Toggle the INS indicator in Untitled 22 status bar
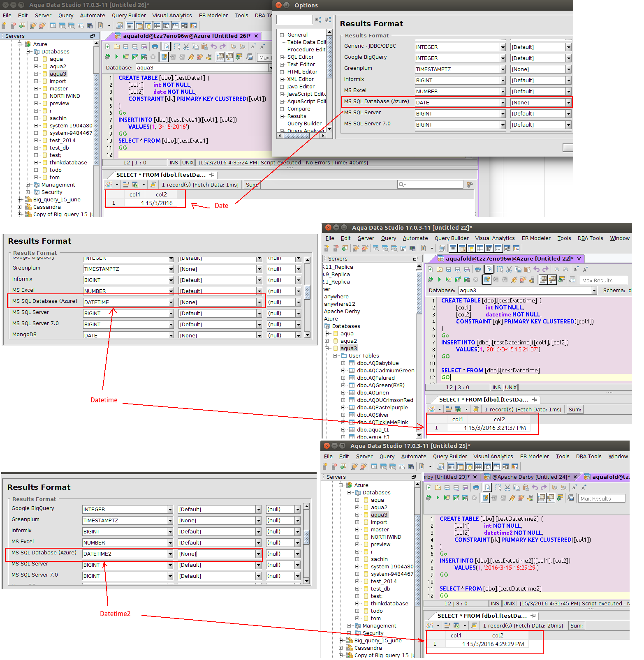This screenshot has width=644, height=660. [x=497, y=388]
